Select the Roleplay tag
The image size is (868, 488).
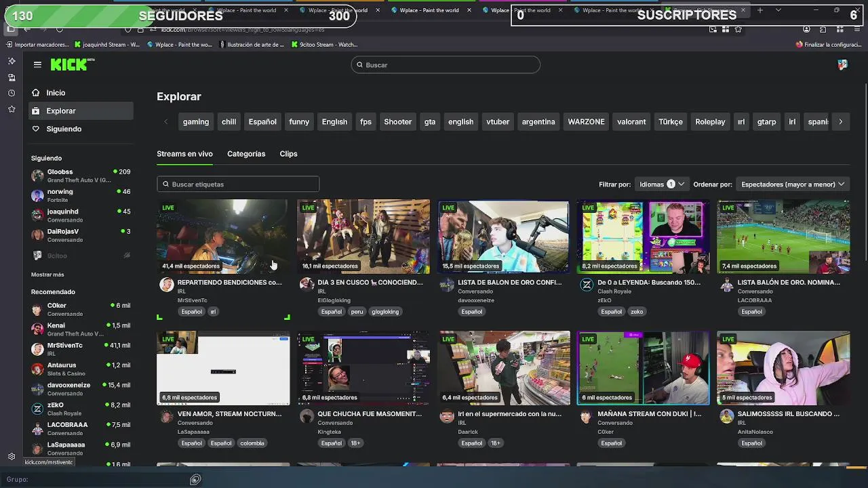click(x=710, y=122)
